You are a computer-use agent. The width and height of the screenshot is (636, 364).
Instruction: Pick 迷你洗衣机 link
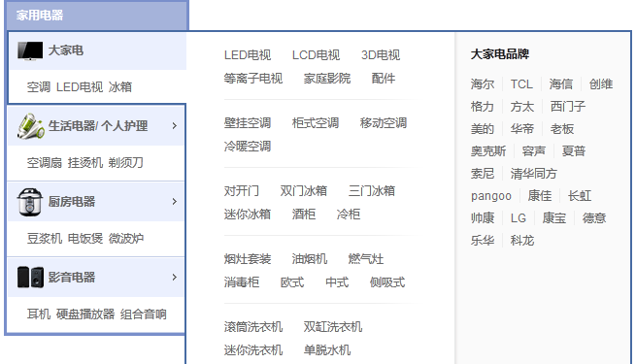click(253, 350)
